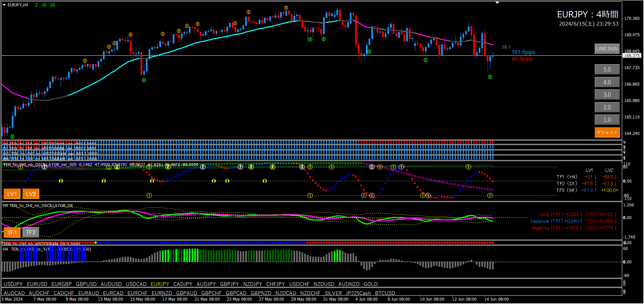Click the 3 May 2024 date label
The width and height of the screenshot is (644, 304).
12,299
